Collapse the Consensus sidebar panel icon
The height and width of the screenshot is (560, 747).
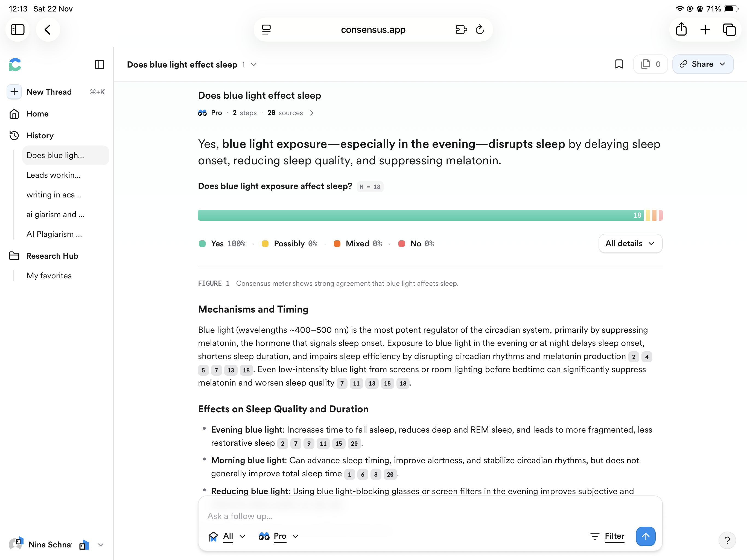pos(99,65)
